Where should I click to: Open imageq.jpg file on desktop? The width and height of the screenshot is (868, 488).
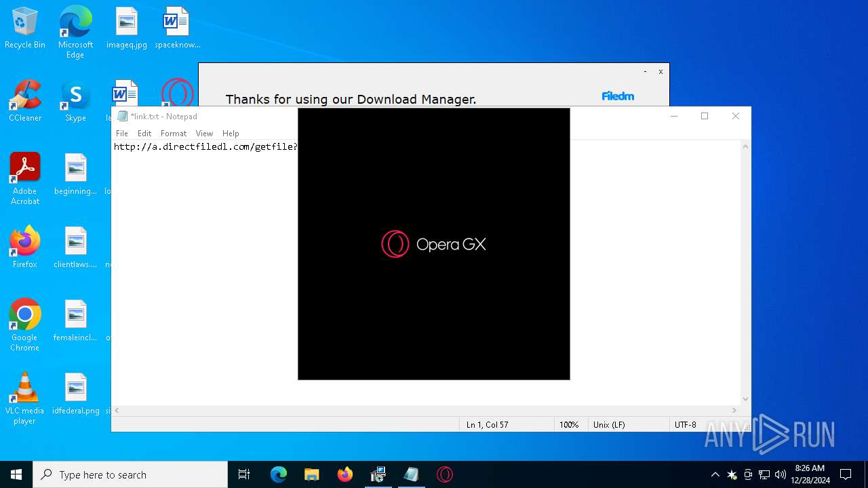(127, 28)
